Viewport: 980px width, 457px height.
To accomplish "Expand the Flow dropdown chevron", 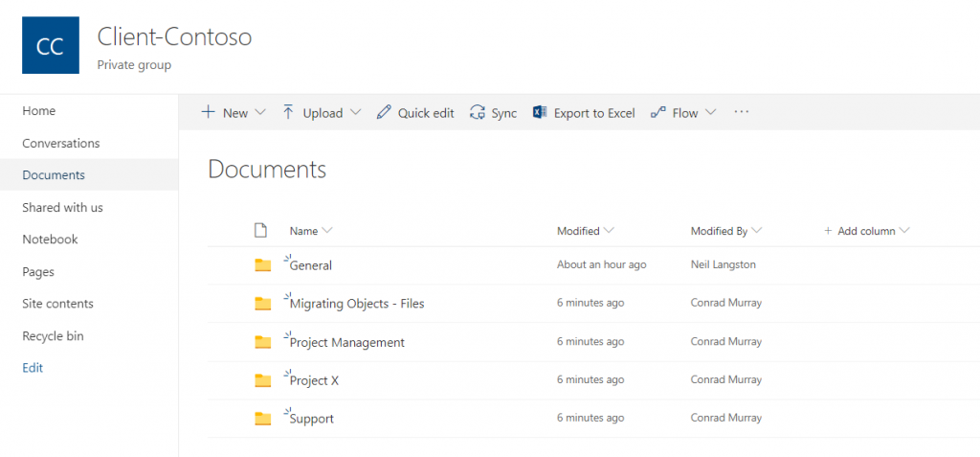I will pos(711,113).
